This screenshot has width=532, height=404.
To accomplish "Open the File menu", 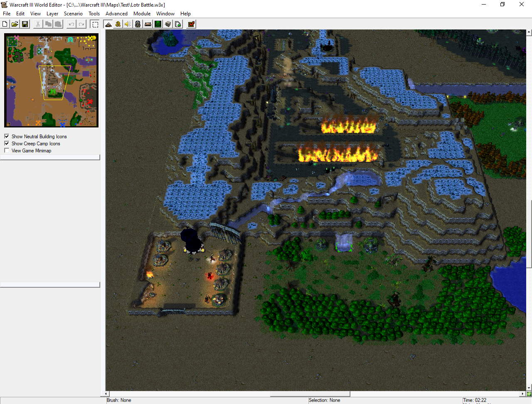I will pos(7,14).
